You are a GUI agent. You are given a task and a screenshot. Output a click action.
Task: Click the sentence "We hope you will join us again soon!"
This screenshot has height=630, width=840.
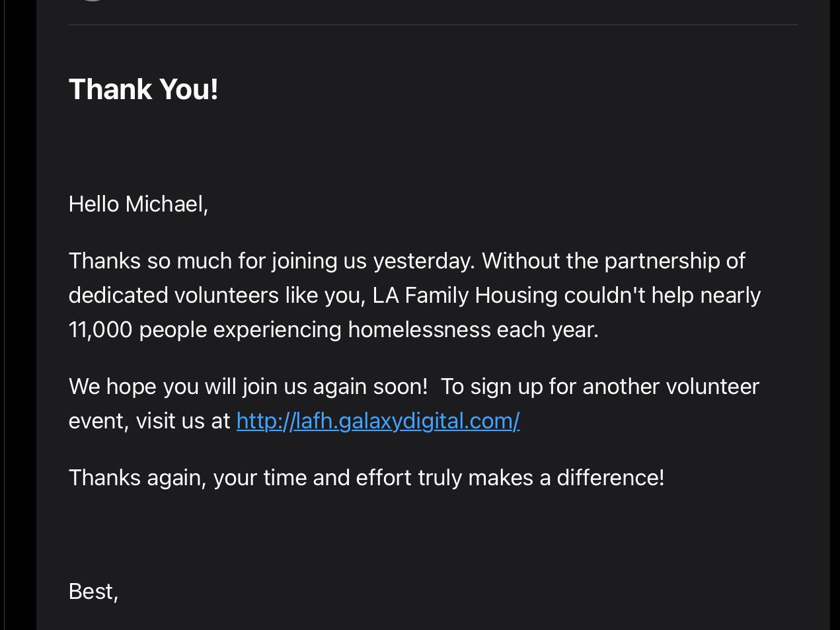pos(248,387)
